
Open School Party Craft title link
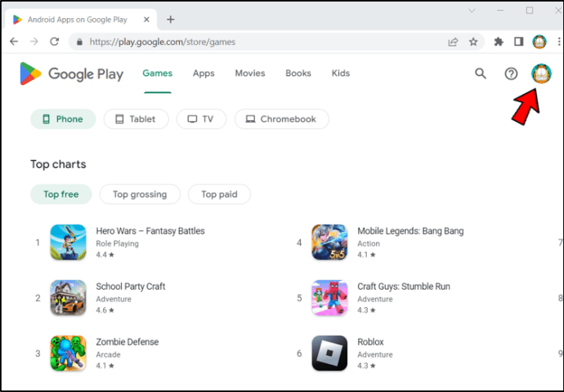click(131, 287)
